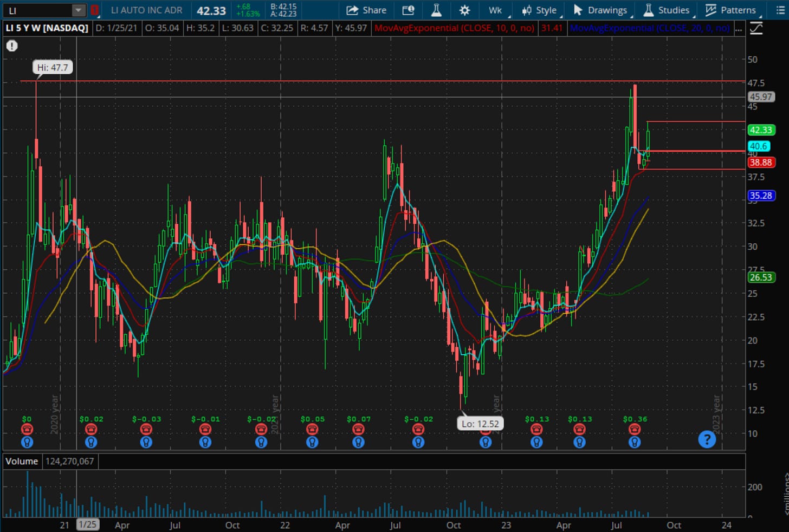This screenshot has width=789, height=532.
Task: Click the L: 30.63 low value
Action: tap(238, 28)
